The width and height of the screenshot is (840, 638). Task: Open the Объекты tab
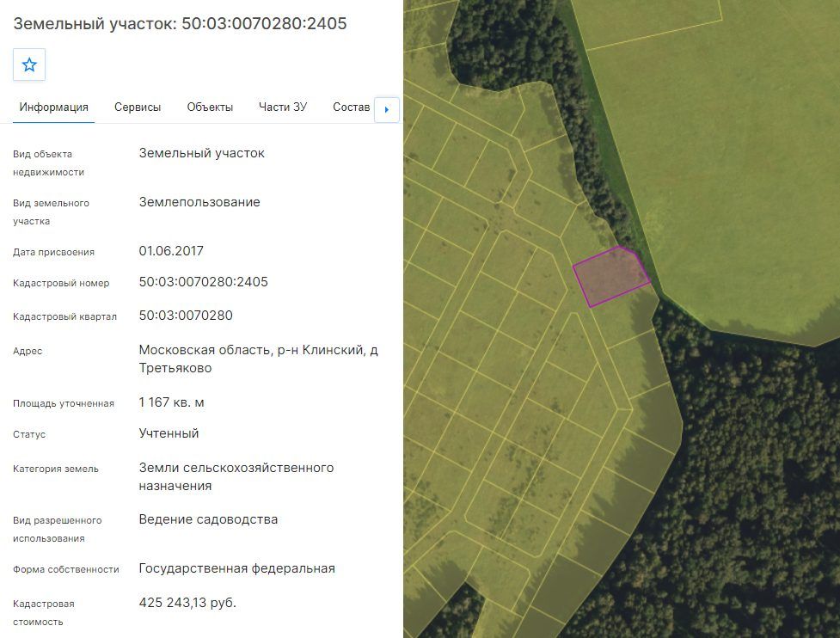[x=210, y=107]
